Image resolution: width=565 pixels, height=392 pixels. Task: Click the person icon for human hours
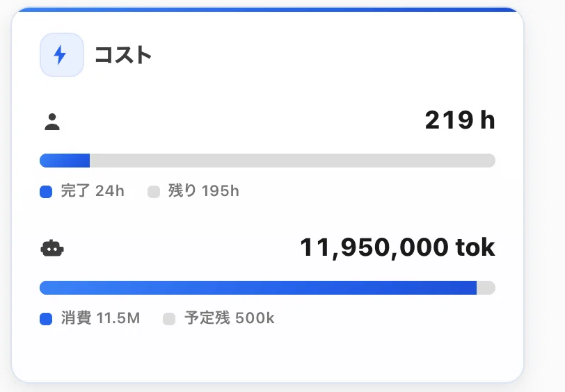point(52,122)
